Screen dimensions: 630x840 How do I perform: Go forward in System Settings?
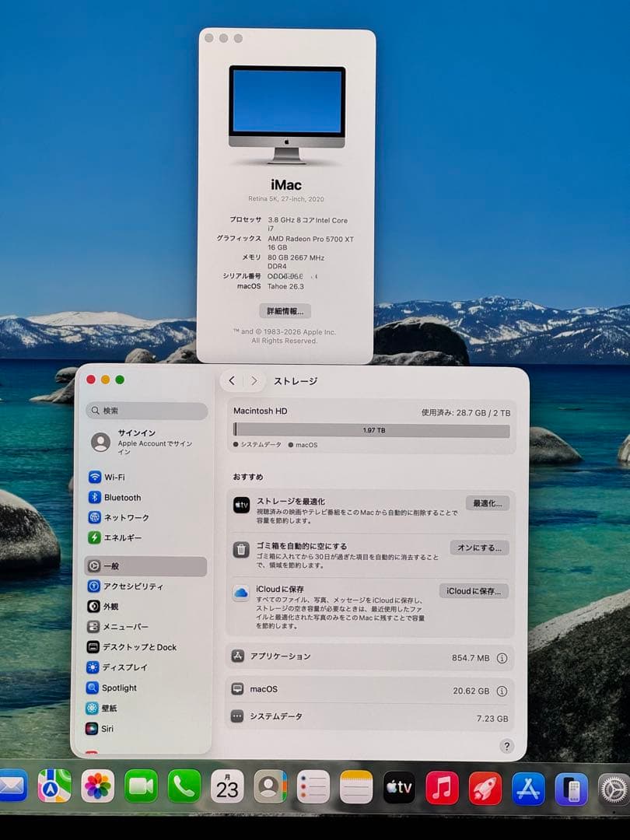254,381
